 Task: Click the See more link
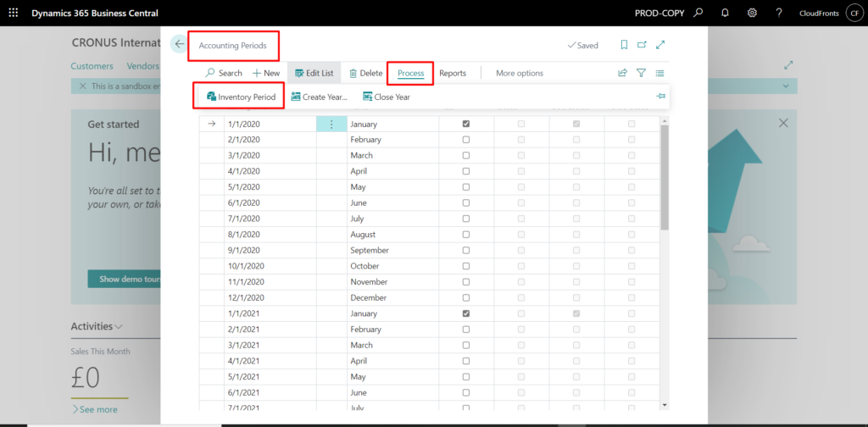click(95, 409)
